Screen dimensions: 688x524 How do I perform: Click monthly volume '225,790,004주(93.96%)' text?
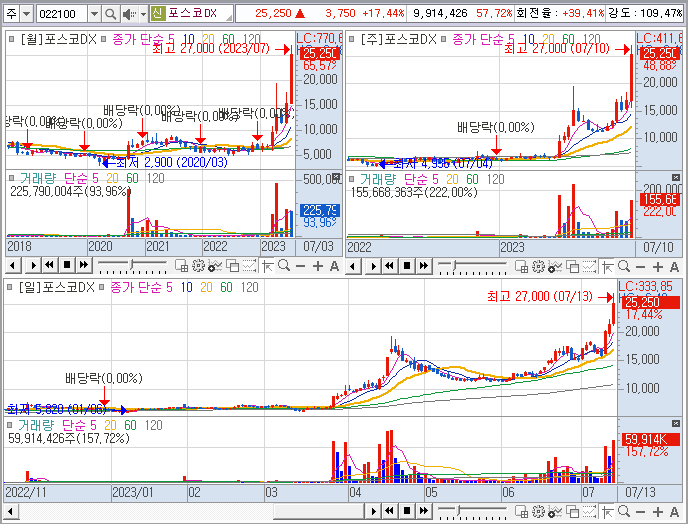(x=70, y=191)
